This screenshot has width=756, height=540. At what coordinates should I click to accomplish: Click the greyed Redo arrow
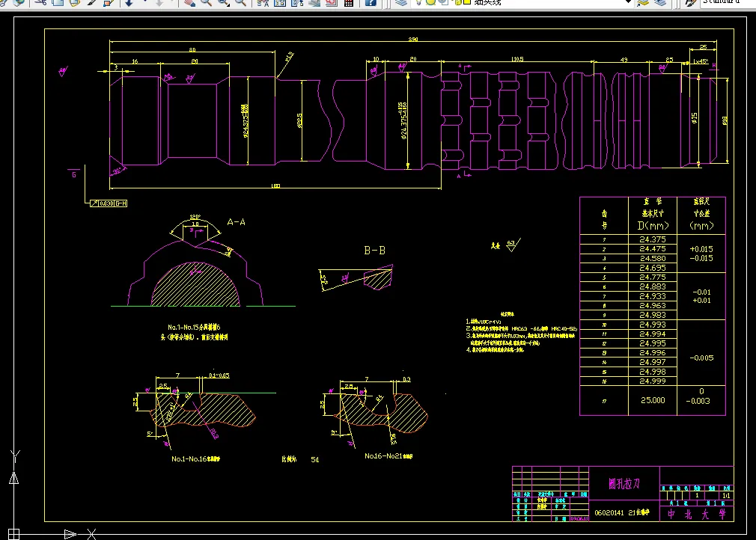[159, 2]
